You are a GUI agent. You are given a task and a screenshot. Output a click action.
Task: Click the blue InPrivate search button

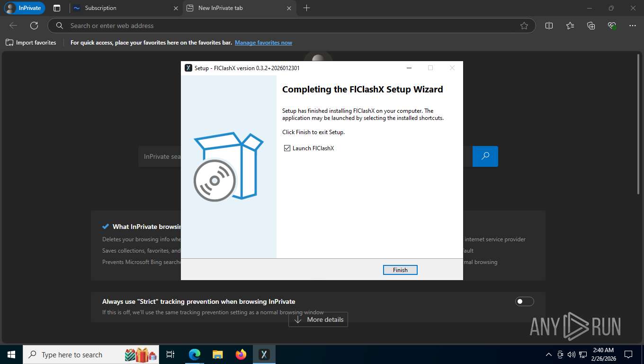485,156
